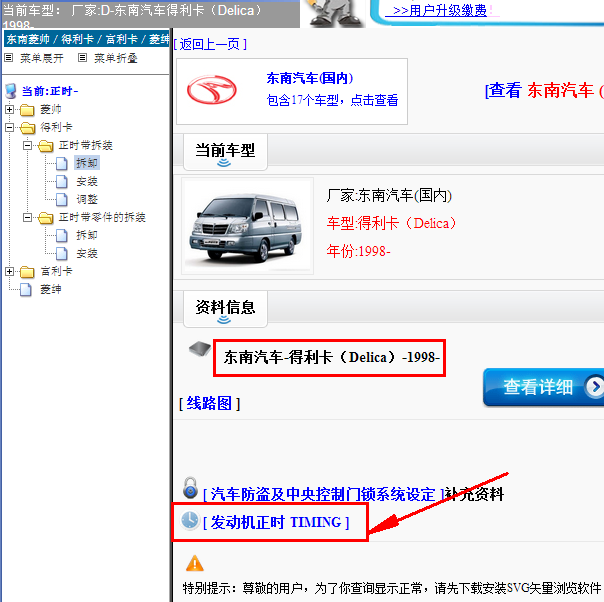This screenshot has height=602, width=604.
Task: Click the 菜单展开 icon
Action: point(8,58)
